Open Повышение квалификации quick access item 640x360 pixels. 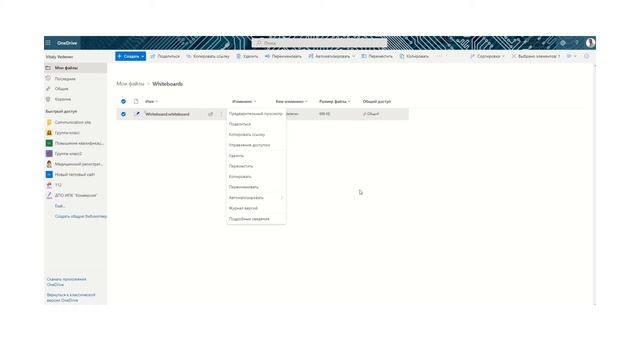point(76,143)
